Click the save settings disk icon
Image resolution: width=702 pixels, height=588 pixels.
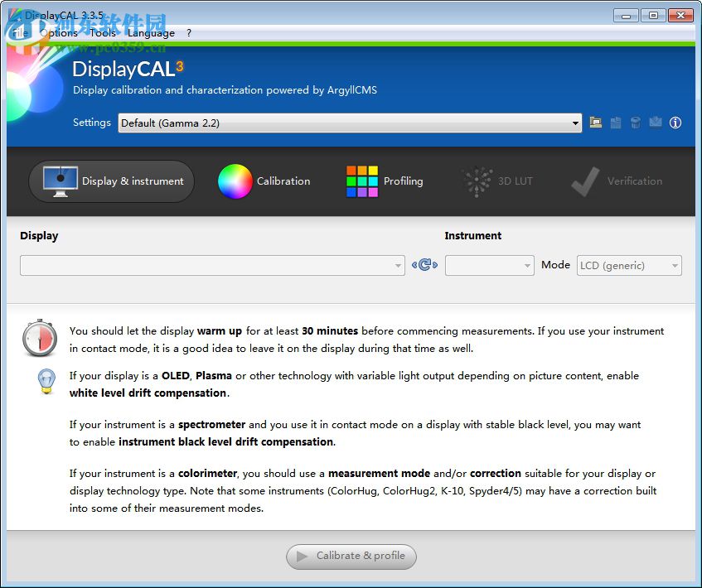coord(616,123)
